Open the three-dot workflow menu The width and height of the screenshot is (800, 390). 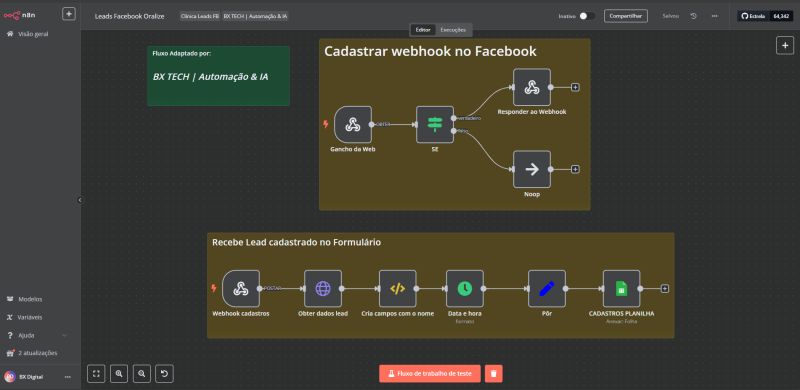(x=715, y=16)
